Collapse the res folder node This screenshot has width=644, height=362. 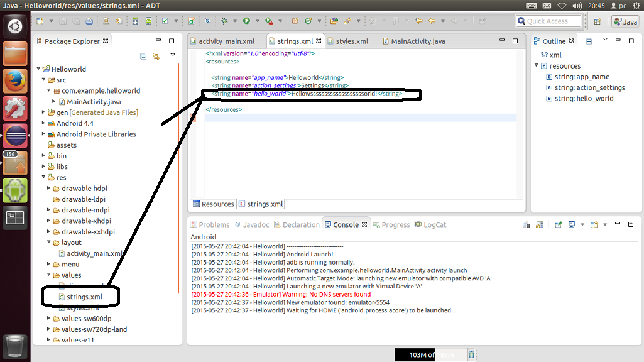pos(43,177)
